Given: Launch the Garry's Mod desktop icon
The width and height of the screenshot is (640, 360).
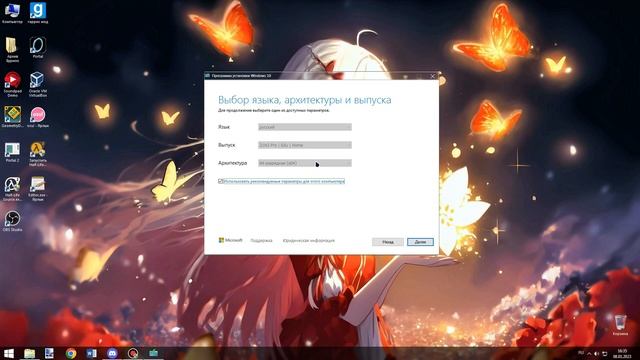Looking at the screenshot, I should coord(38,12).
